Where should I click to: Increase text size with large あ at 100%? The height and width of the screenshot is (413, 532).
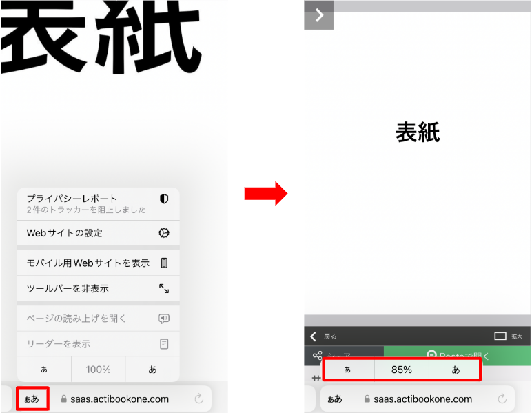152,370
